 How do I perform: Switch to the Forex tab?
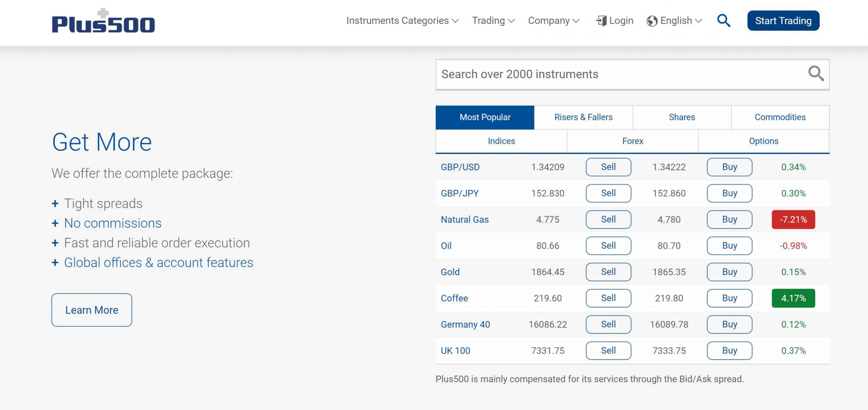pos(632,141)
